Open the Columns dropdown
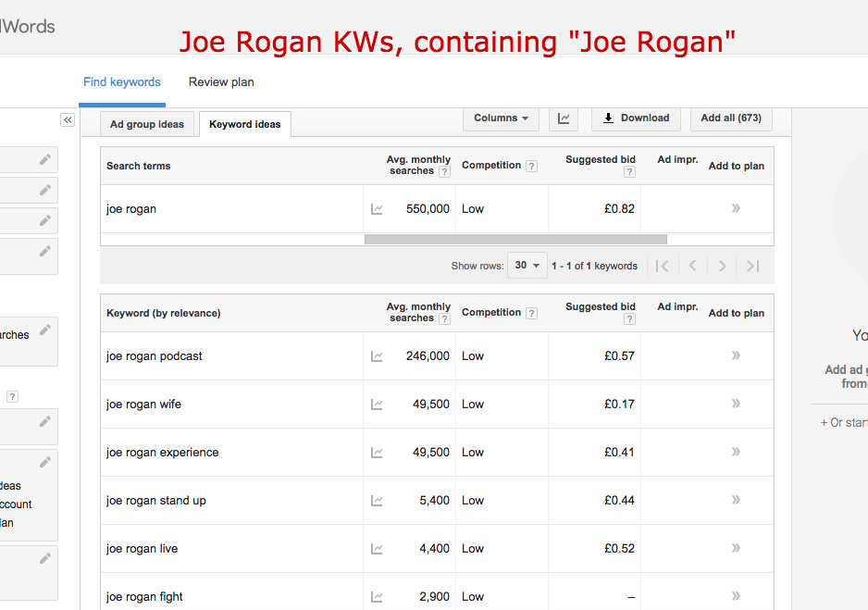Viewport: 868px width, 610px height. tap(501, 118)
